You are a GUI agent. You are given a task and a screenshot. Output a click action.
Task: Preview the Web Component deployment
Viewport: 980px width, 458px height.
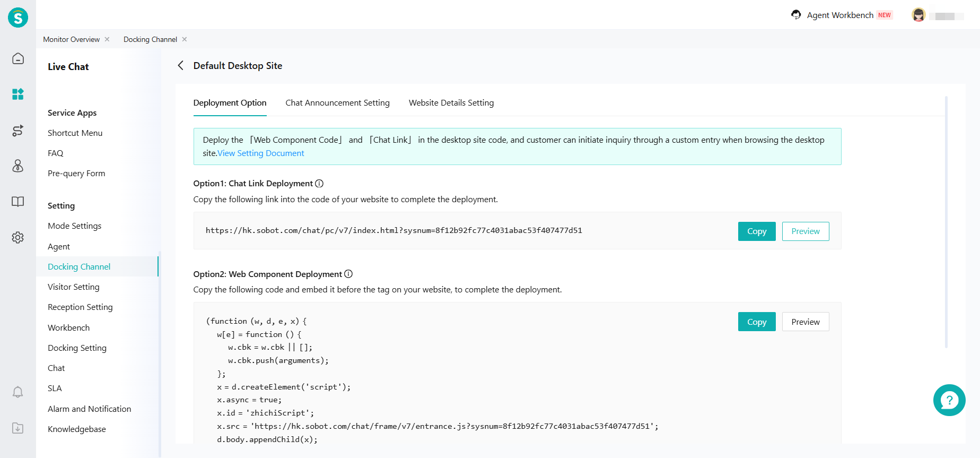point(805,322)
